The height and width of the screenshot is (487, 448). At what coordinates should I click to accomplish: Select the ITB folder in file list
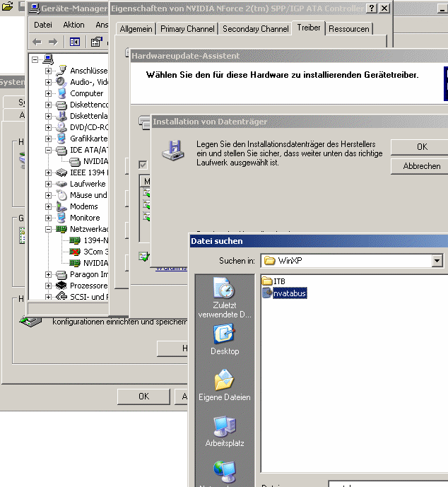click(273, 281)
